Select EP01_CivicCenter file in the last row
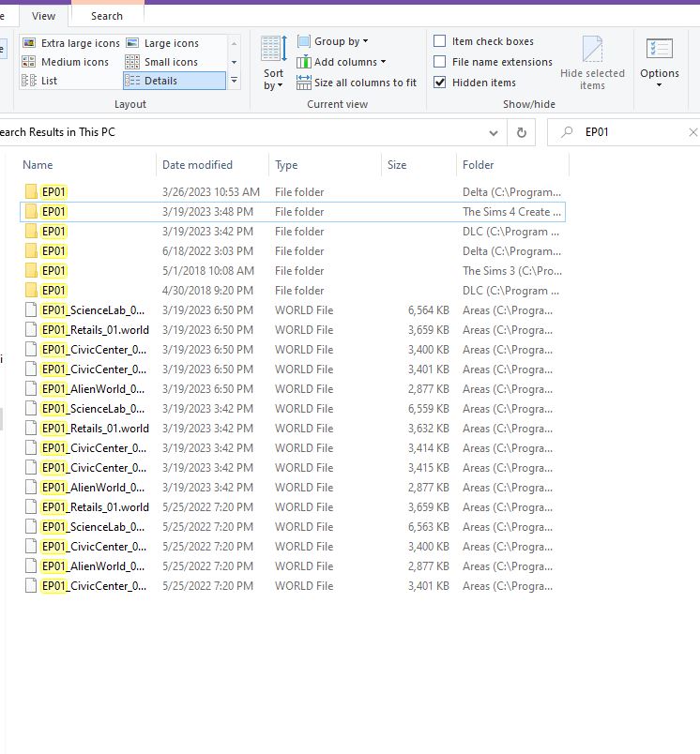700x754 pixels. [293, 586]
